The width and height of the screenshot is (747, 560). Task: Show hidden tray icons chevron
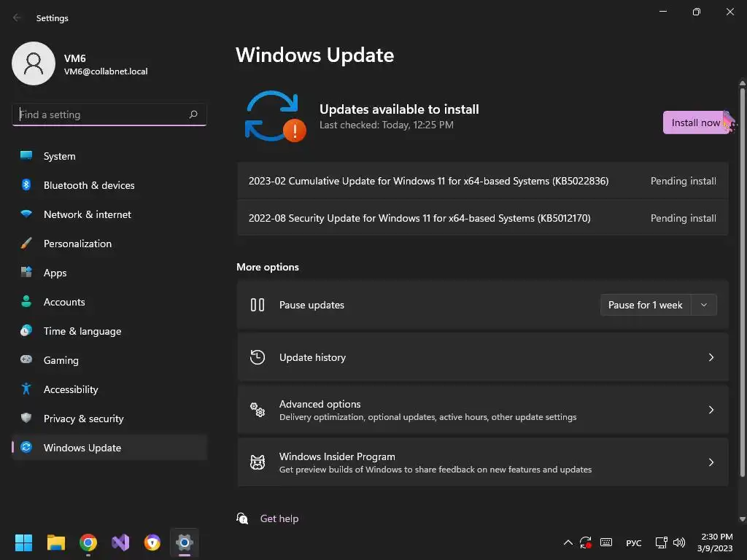pyautogui.click(x=568, y=542)
